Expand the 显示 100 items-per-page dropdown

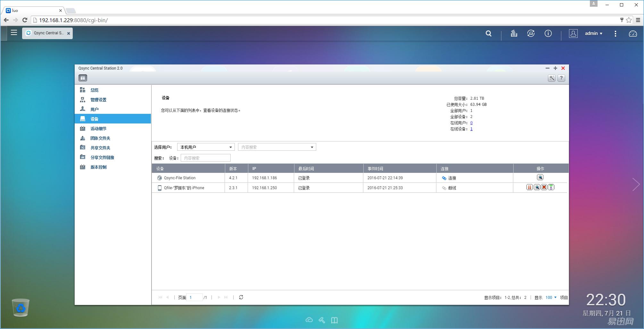point(551,298)
